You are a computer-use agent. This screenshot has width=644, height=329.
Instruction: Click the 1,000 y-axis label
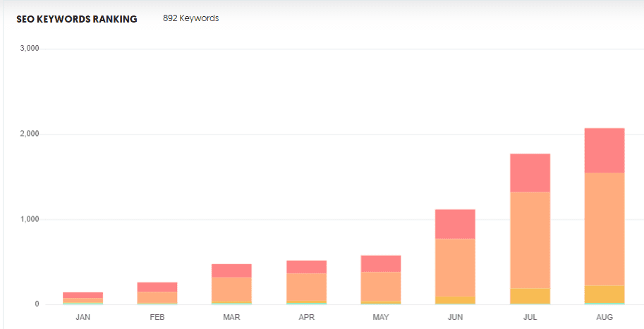(30, 219)
